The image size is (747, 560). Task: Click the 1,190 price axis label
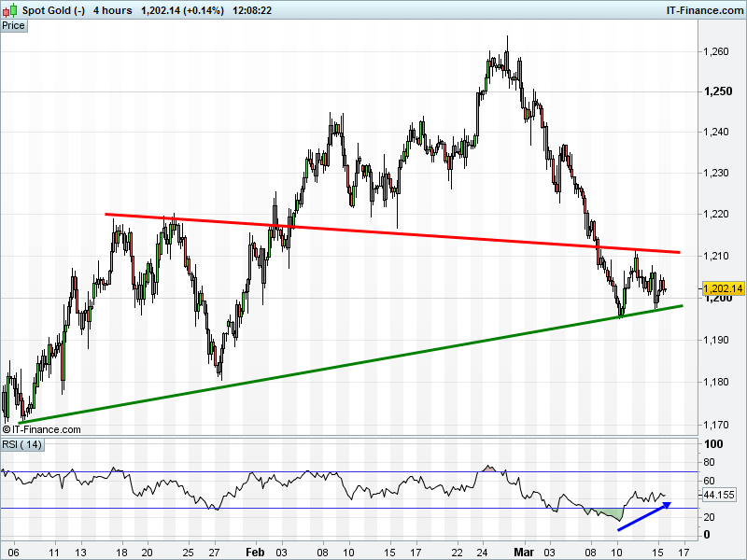716,340
